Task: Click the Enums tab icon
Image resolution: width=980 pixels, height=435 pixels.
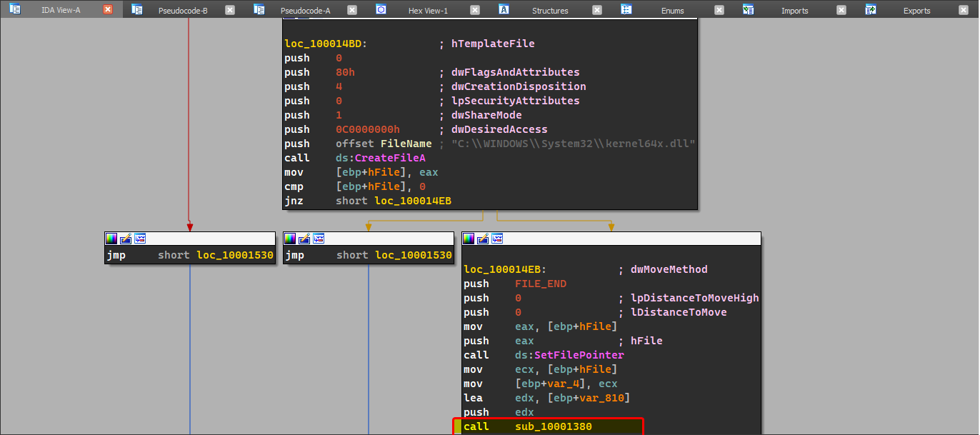Action: tap(626, 10)
